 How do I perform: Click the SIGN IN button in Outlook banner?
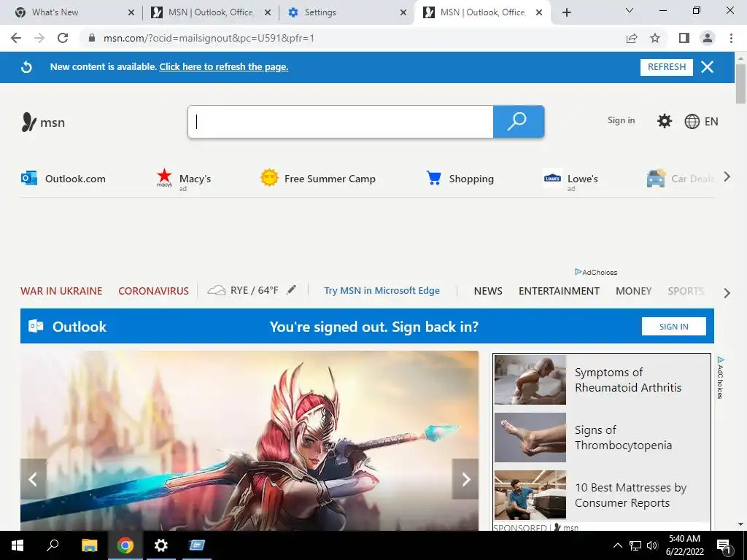[x=673, y=326]
